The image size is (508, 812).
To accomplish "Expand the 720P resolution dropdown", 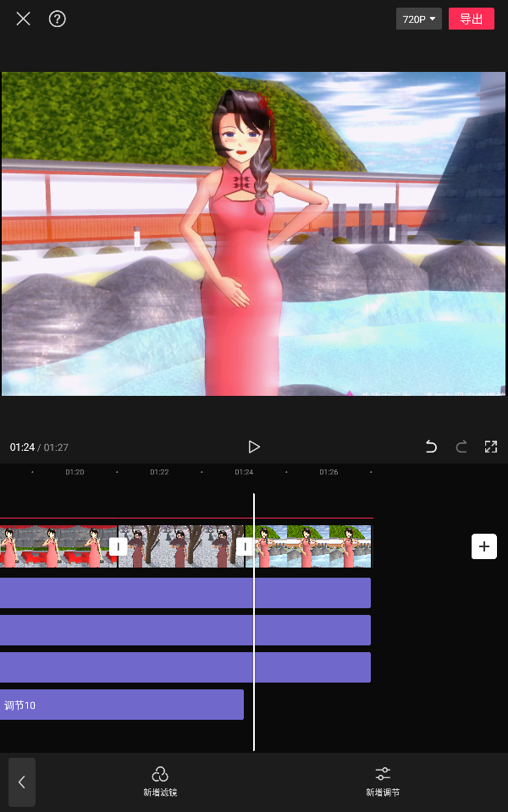I will [x=418, y=19].
